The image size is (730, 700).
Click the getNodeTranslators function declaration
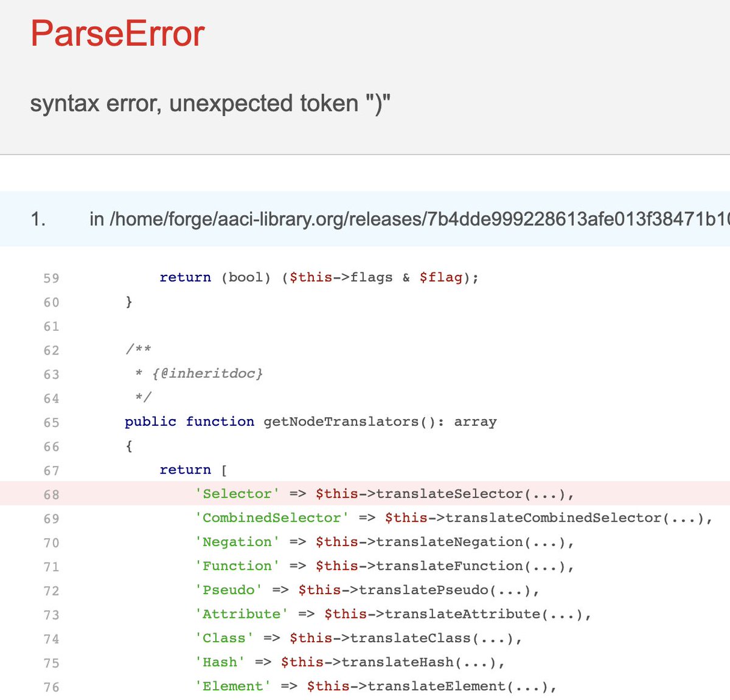coord(310,421)
